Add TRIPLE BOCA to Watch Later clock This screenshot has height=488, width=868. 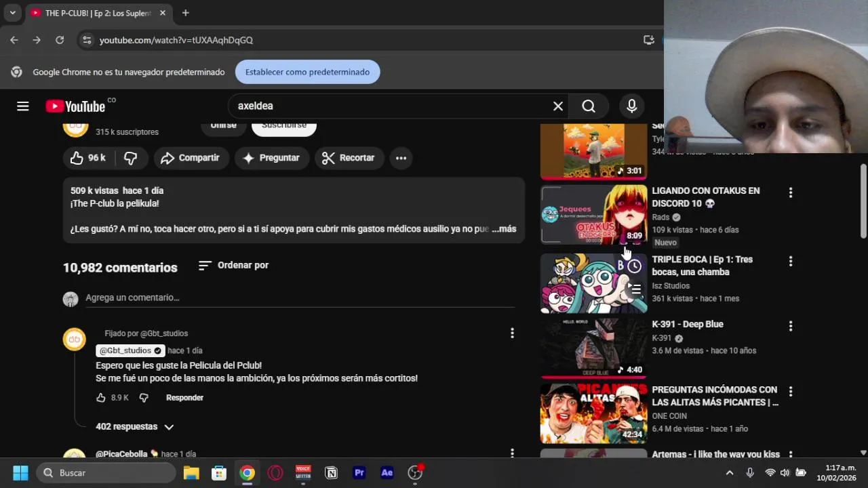634,266
